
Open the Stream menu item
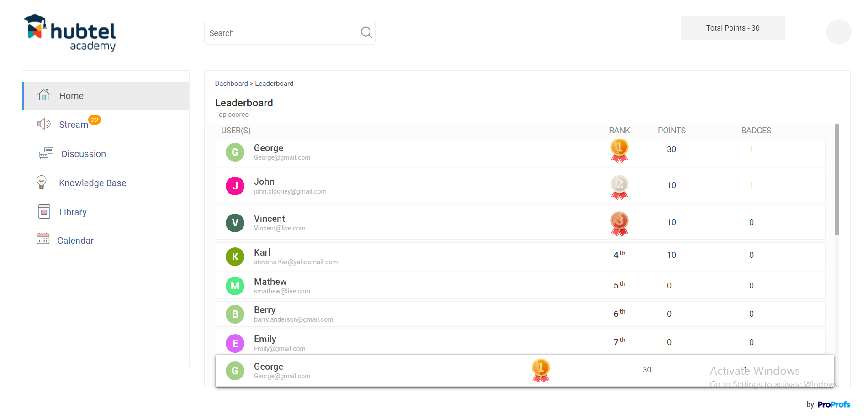(74, 125)
